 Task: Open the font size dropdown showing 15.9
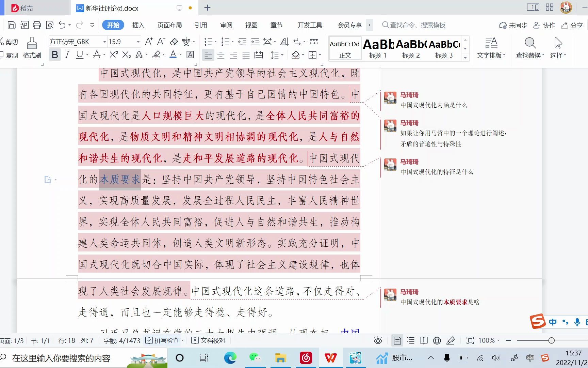[137, 41]
